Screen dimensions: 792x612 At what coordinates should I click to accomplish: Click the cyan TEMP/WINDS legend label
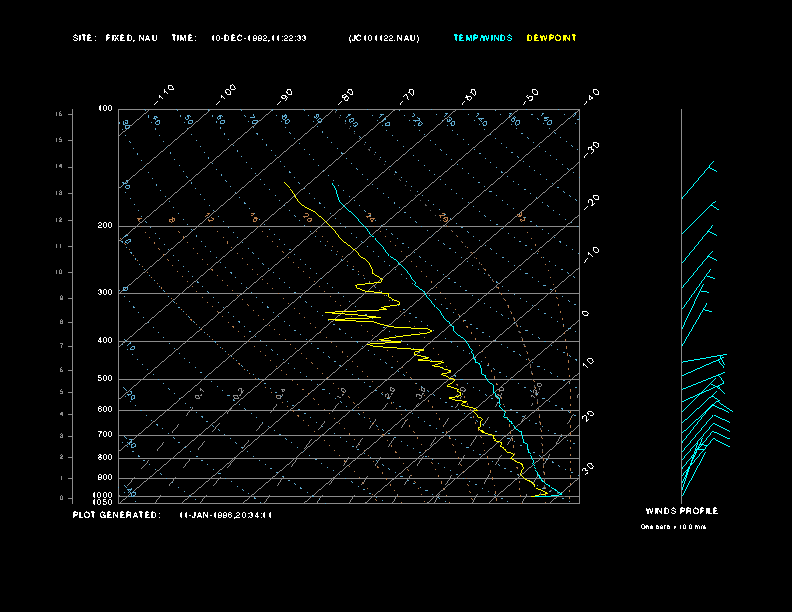[x=482, y=38]
